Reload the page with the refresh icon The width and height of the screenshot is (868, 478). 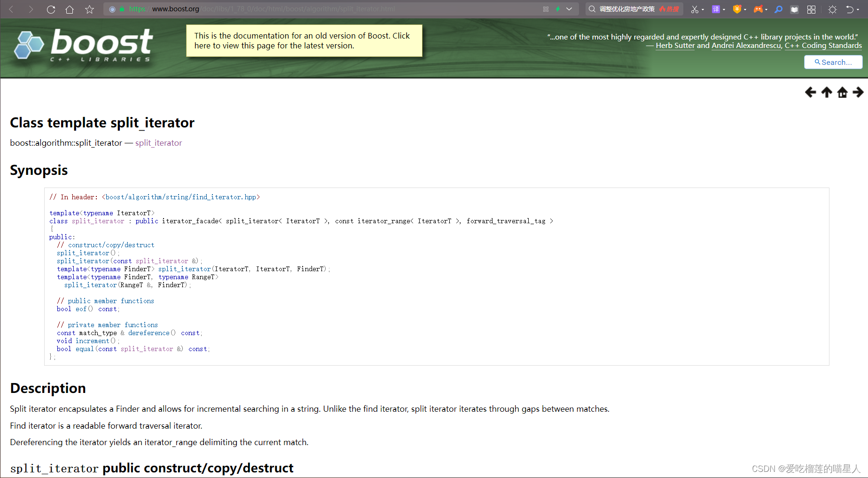click(51, 9)
